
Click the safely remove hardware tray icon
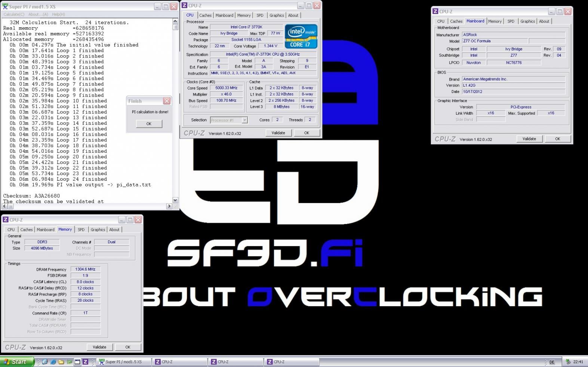[x=568, y=362]
